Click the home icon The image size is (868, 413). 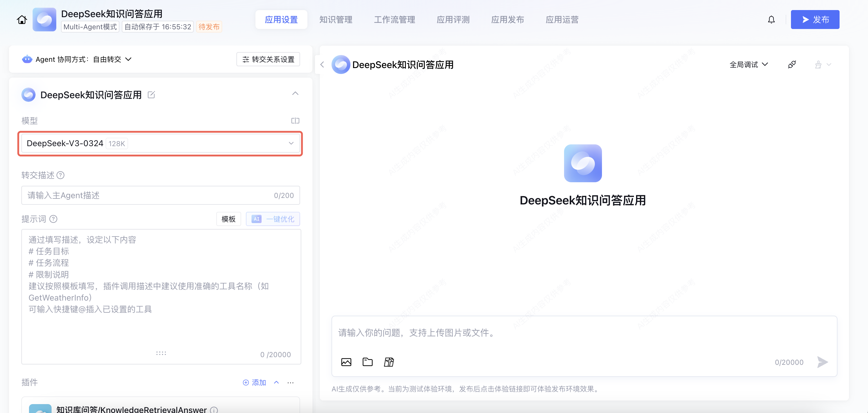(22, 20)
